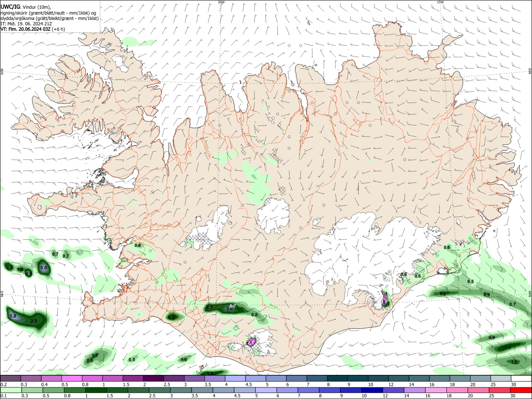Click the 'rigning/skúrir' legend description line

point(48,13)
